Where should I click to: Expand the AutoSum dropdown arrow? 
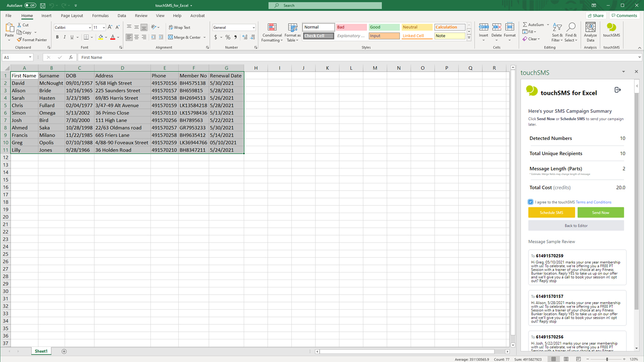coord(548,25)
